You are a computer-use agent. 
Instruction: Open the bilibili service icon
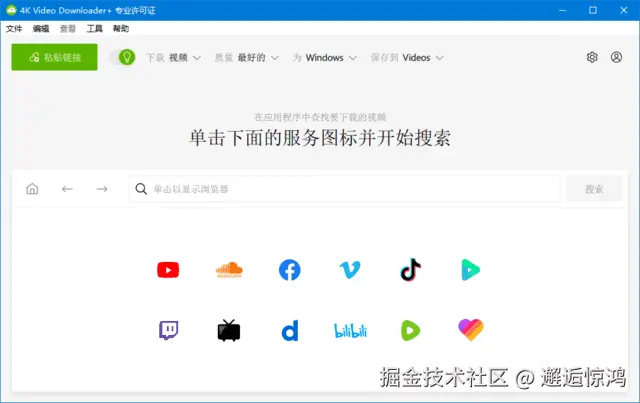[350, 331]
